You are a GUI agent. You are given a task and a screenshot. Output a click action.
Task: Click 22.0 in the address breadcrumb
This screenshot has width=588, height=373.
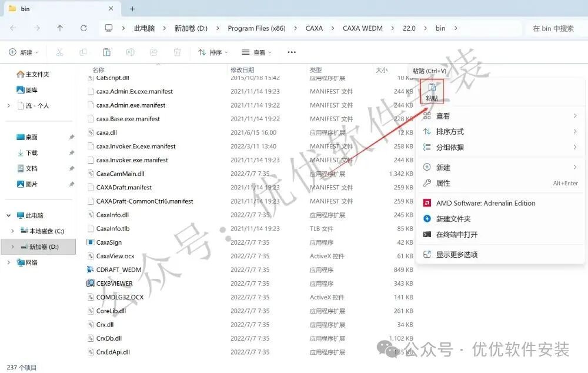pyautogui.click(x=409, y=28)
